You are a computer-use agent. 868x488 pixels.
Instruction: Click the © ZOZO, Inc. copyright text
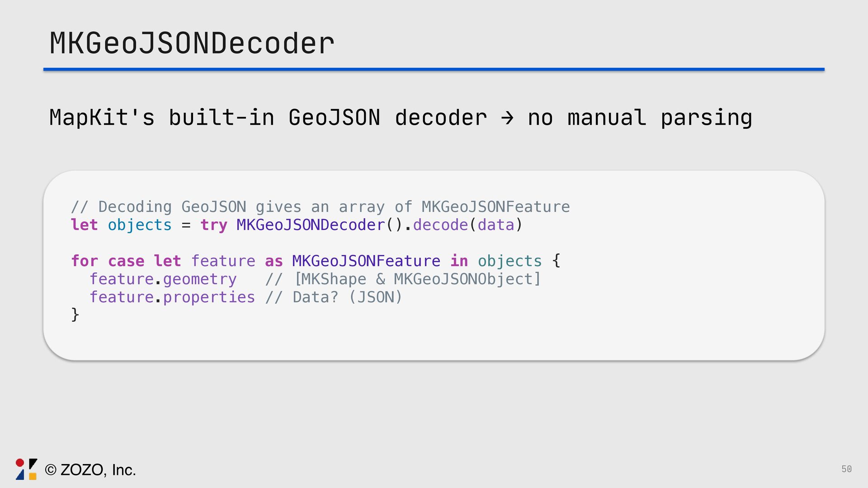(x=90, y=470)
